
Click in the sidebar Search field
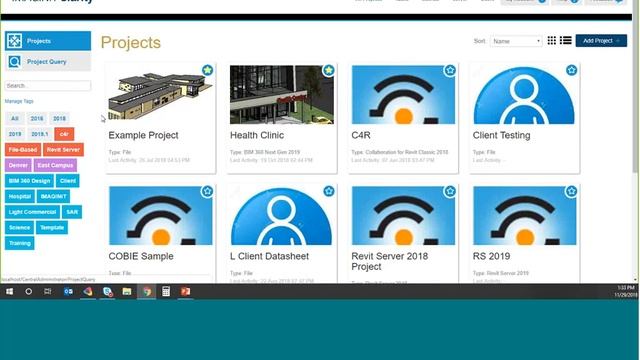pos(48,86)
